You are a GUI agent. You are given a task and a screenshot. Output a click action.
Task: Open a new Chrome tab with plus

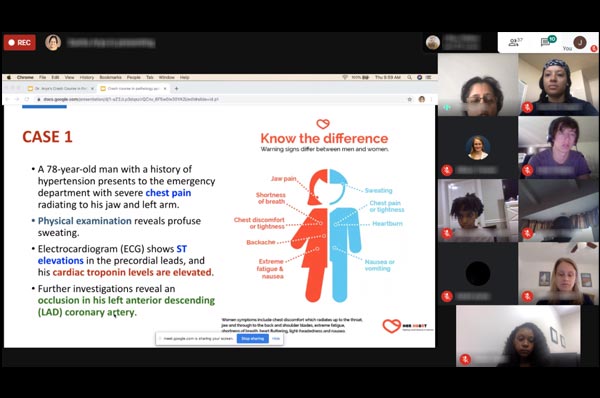pyautogui.click(x=176, y=88)
